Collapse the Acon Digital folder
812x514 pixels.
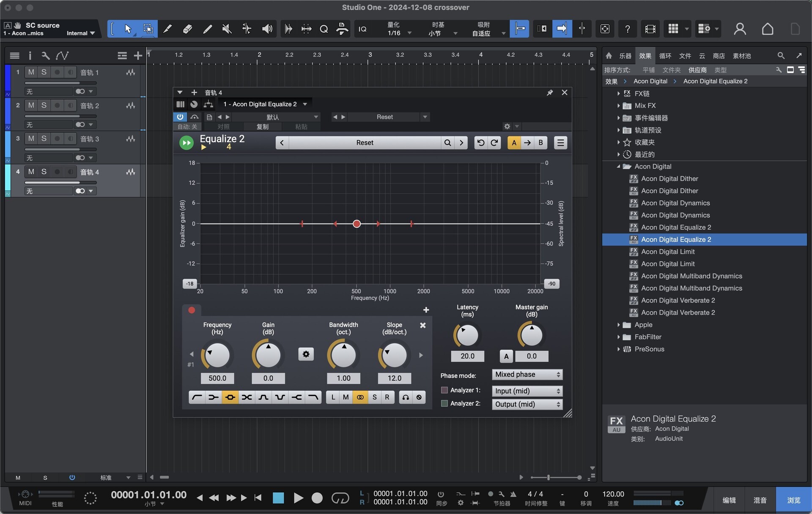[618, 167]
